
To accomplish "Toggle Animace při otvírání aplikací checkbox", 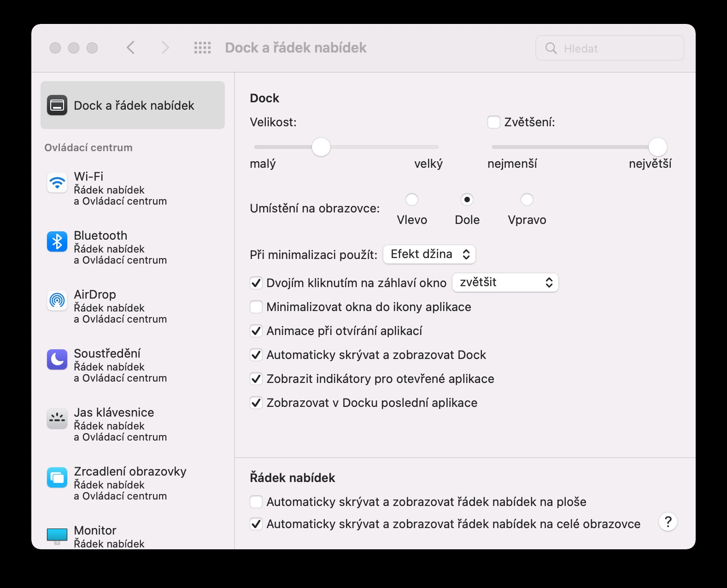I will pos(256,331).
